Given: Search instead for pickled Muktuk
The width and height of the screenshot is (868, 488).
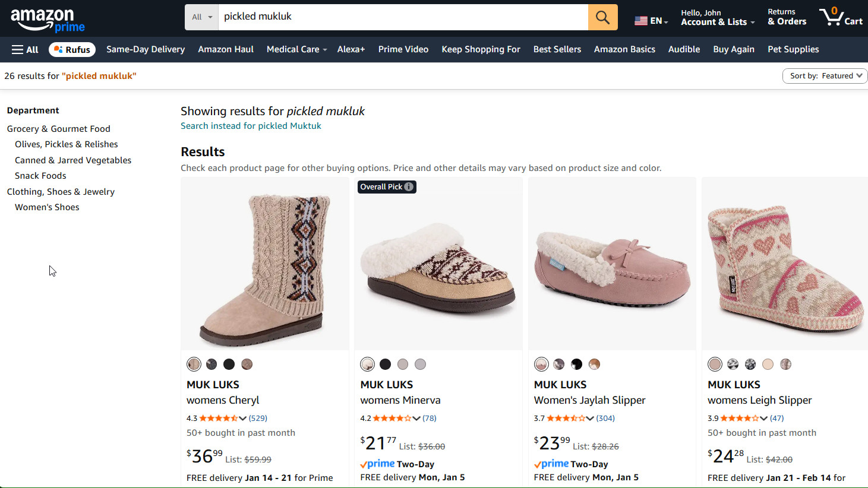Looking at the screenshot, I should click(251, 126).
